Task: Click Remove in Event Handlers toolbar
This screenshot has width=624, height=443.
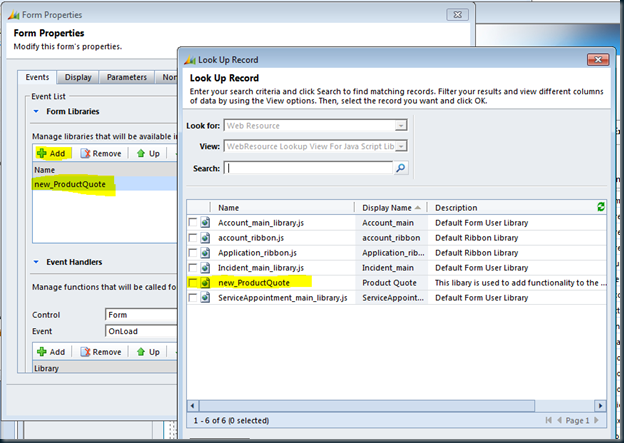Action: pyautogui.click(x=101, y=352)
